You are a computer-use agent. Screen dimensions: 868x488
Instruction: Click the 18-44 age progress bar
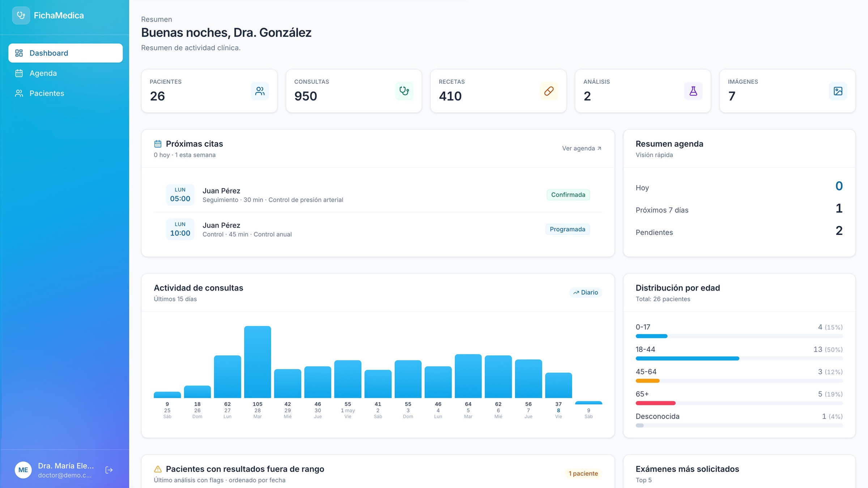(739, 359)
